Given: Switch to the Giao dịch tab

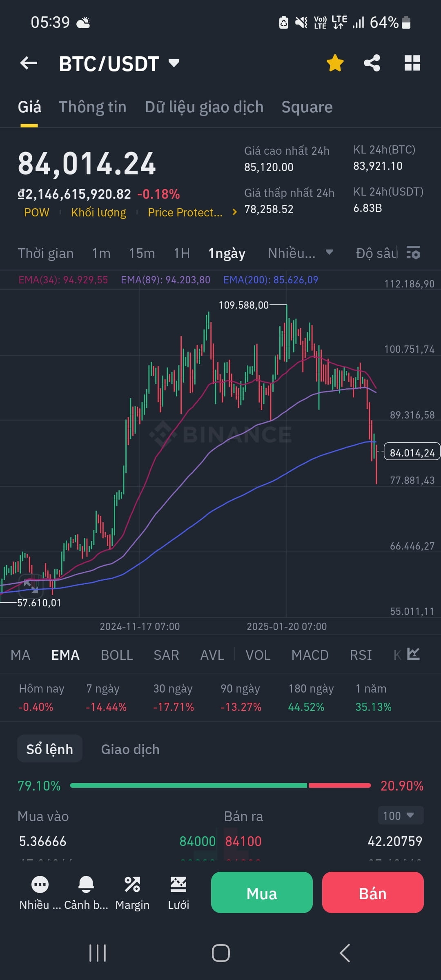Looking at the screenshot, I should [130, 749].
